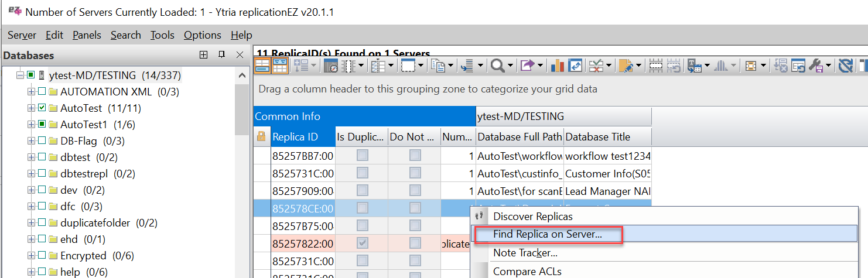The width and height of the screenshot is (868, 278).
Task: Click the purple export arrow toolbar icon
Action: click(527, 66)
